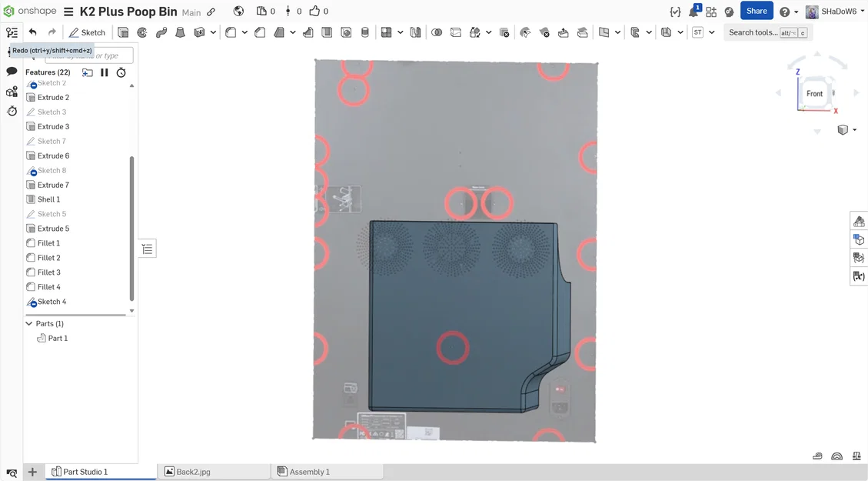The width and height of the screenshot is (868, 481).
Task: Click the feature list scrollbar
Action: pyautogui.click(x=131, y=228)
